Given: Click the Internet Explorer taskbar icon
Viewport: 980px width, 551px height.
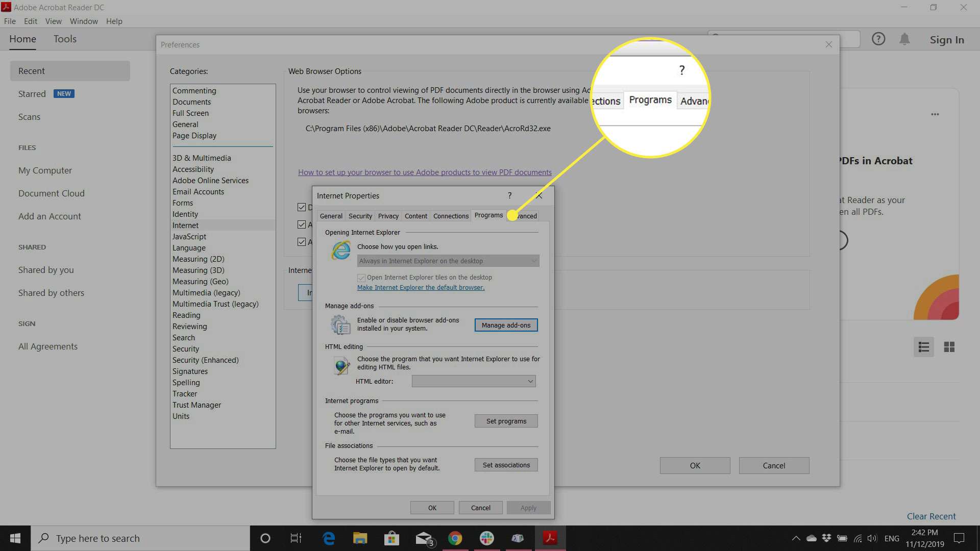Looking at the screenshot, I should 329,538.
